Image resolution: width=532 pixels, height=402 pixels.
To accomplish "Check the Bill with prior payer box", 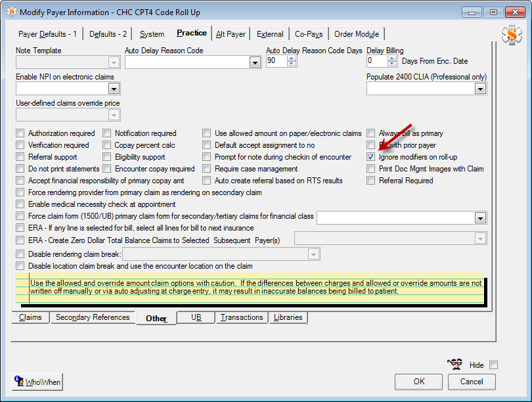I will tap(371, 145).
